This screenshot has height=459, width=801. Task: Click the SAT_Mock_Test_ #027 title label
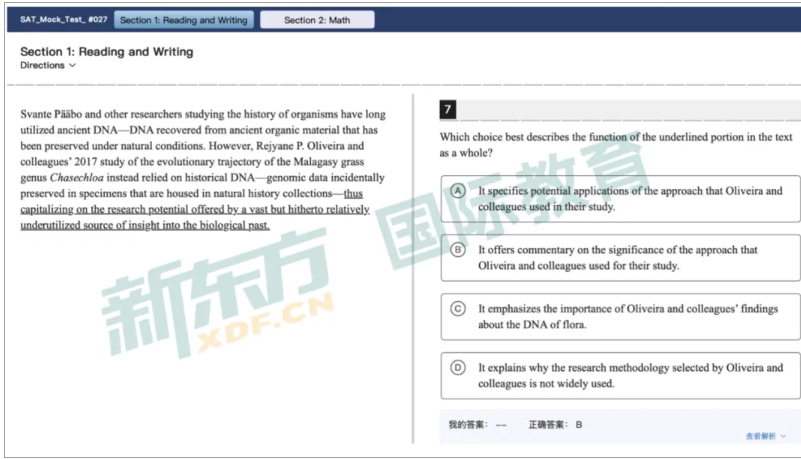coord(63,20)
